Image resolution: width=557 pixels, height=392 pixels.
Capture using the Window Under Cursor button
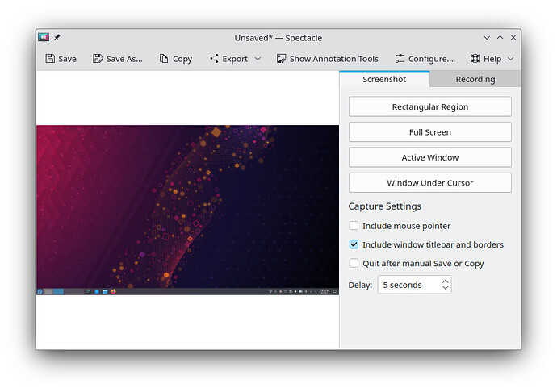point(429,182)
